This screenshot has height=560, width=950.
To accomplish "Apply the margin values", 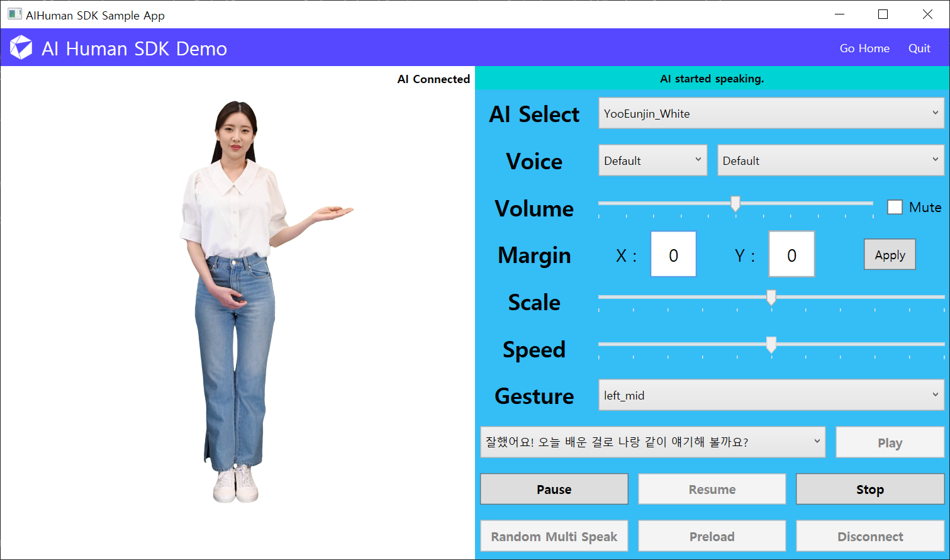I will (x=890, y=255).
